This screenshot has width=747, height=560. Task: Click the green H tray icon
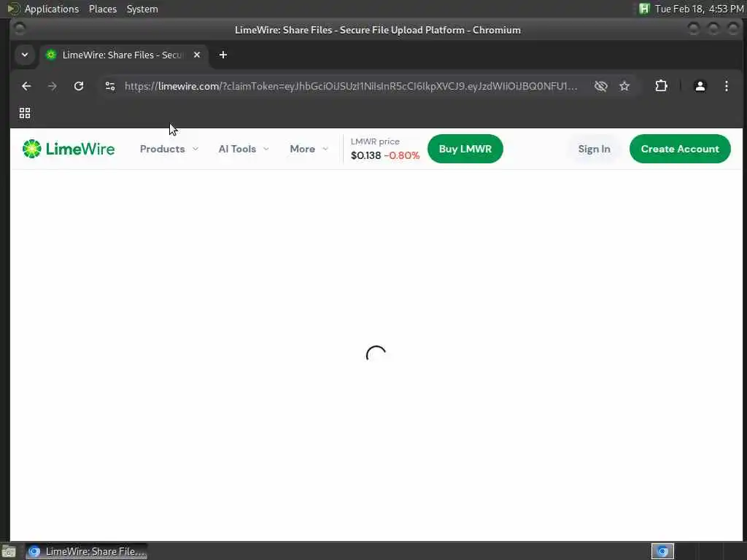(644, 9)
